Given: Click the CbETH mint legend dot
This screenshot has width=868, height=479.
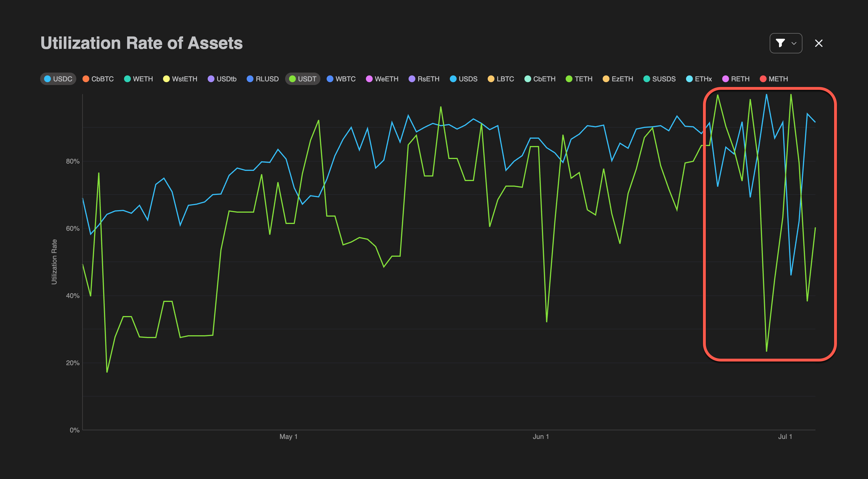Looking at the screenshot, I should coord(528,79).
